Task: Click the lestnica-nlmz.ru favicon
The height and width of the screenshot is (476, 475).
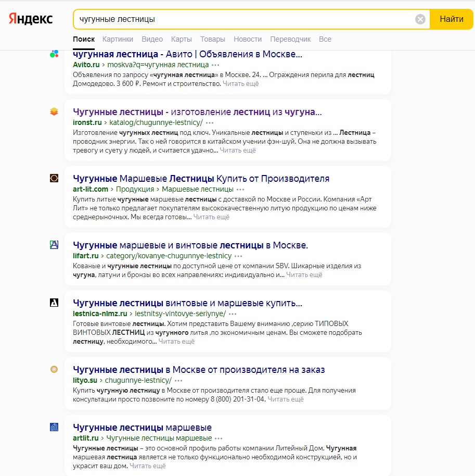Action: [x=54, y=303]
